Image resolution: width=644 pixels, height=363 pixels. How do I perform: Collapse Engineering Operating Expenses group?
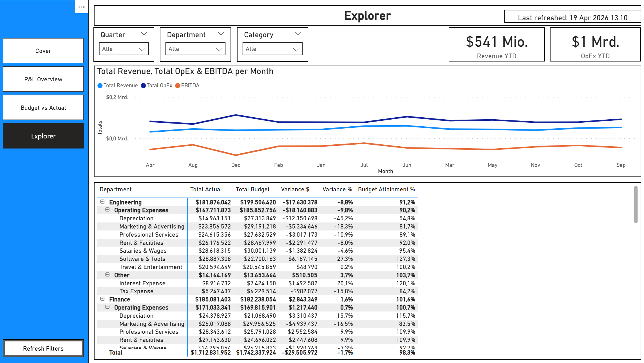click(x=108, y=210)
